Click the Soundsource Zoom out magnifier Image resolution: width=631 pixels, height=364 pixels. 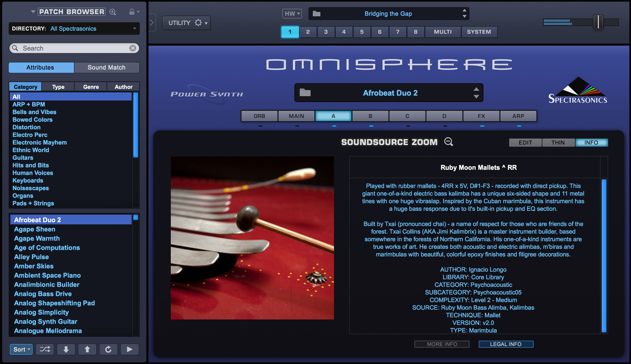448,142
